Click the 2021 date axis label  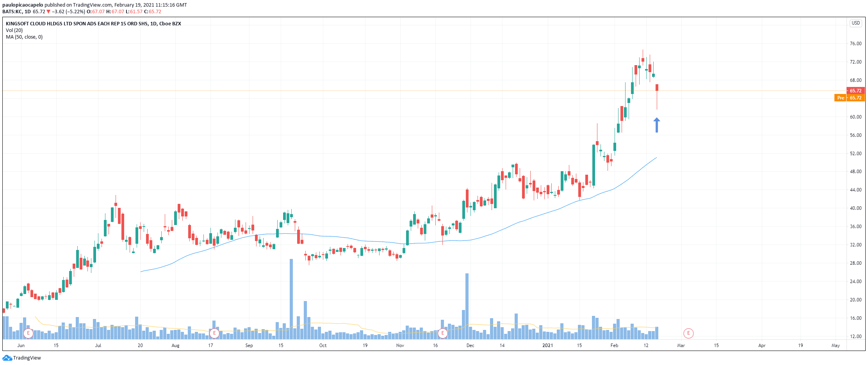548,346
